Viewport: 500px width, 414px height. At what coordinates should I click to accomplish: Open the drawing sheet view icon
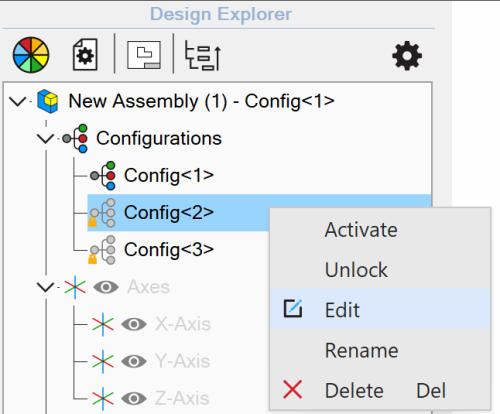pyautogui.click(x=144, y=55)
